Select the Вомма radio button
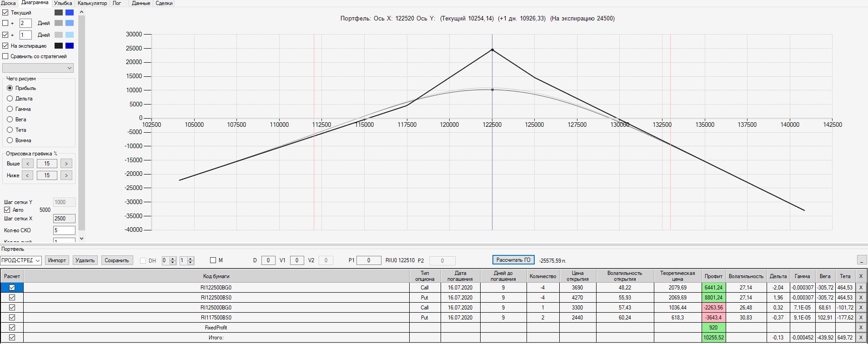The height and width of the screenshot is (344, 868). 10,140
